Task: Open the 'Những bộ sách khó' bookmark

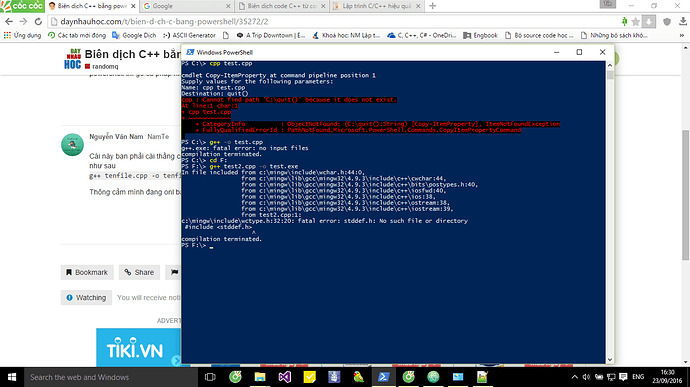Action: tap(614, 35)
